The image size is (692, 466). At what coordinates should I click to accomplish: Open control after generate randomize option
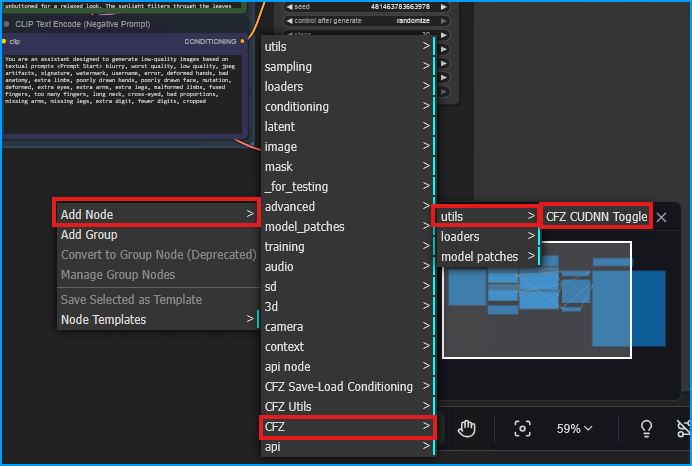[x=366, y=21]
